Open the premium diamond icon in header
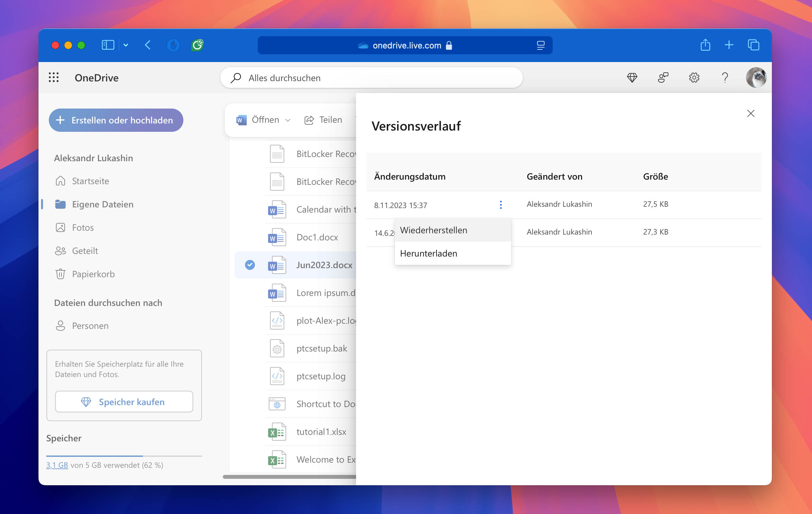The image size is (812, 514). tap(632, 78)
